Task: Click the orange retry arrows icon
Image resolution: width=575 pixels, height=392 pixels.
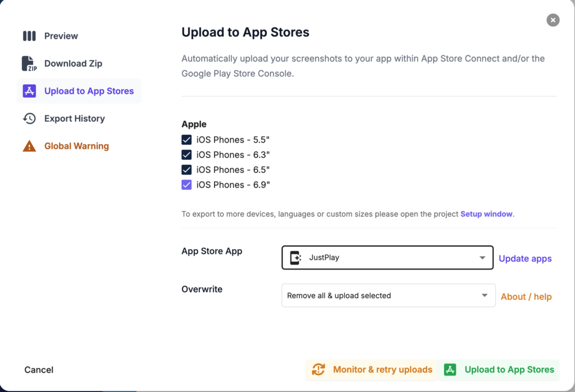Action: (318, 370)
